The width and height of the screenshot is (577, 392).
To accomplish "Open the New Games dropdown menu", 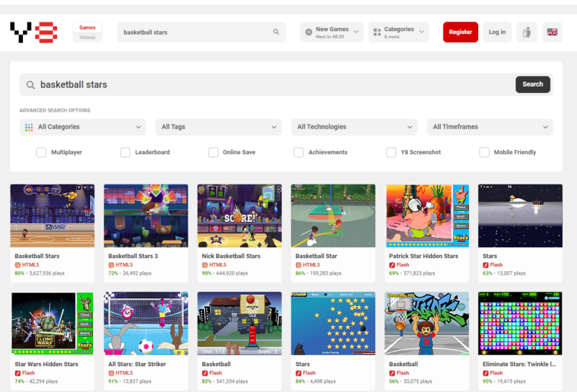I will click(x=332, y=32).
